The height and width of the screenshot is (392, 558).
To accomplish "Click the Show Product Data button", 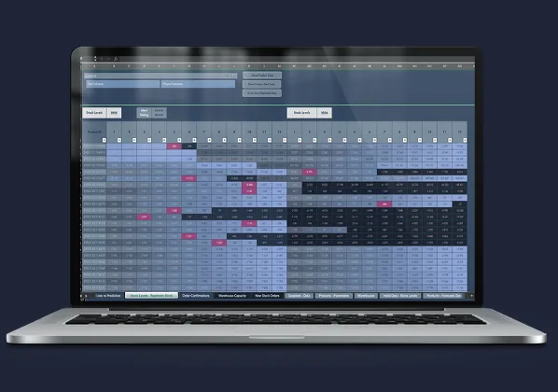I will [262, 75].
